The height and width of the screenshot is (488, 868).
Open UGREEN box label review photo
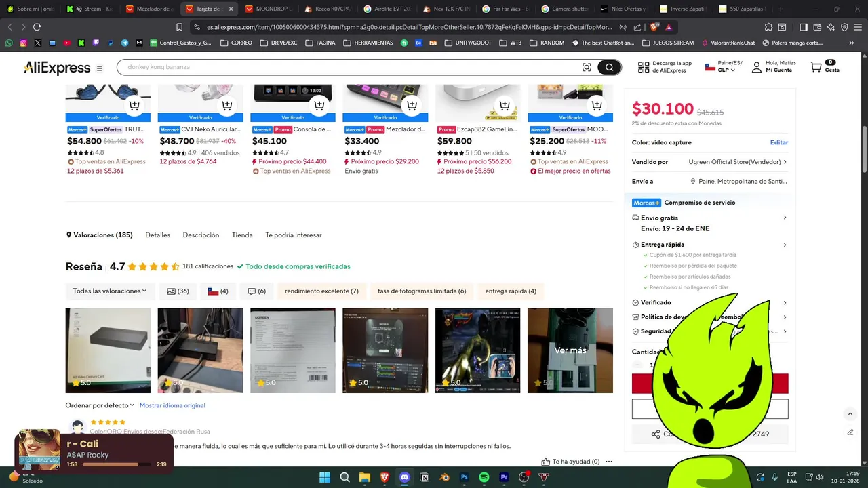coord(293,350)
